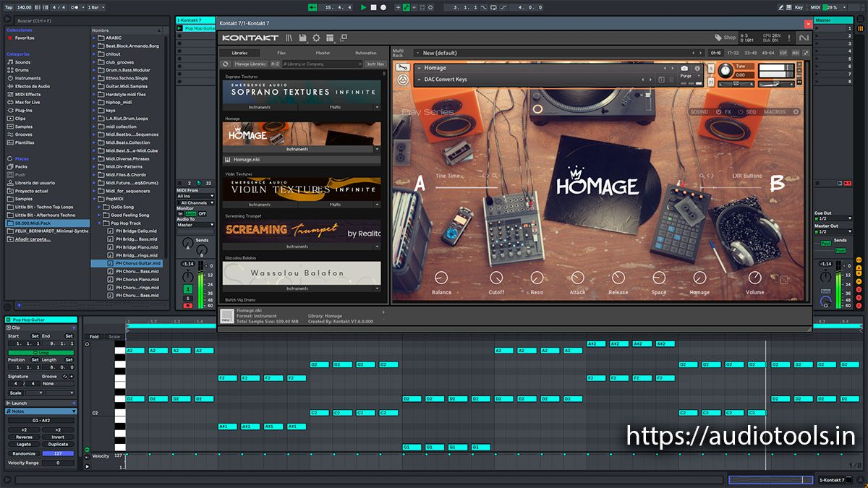Adjust the Homage Cutoff knob
868x488 pixels.
[496, 278]
